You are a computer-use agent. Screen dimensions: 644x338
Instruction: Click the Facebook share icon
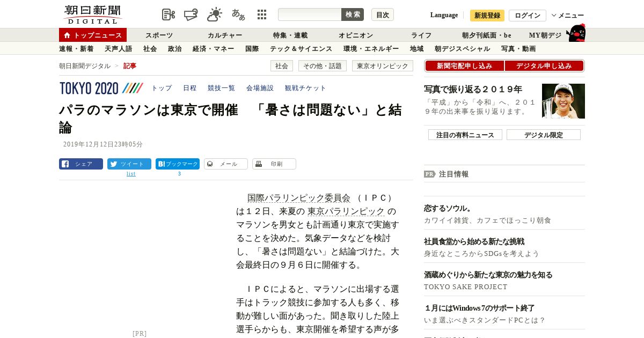click(x=65, y=164)
